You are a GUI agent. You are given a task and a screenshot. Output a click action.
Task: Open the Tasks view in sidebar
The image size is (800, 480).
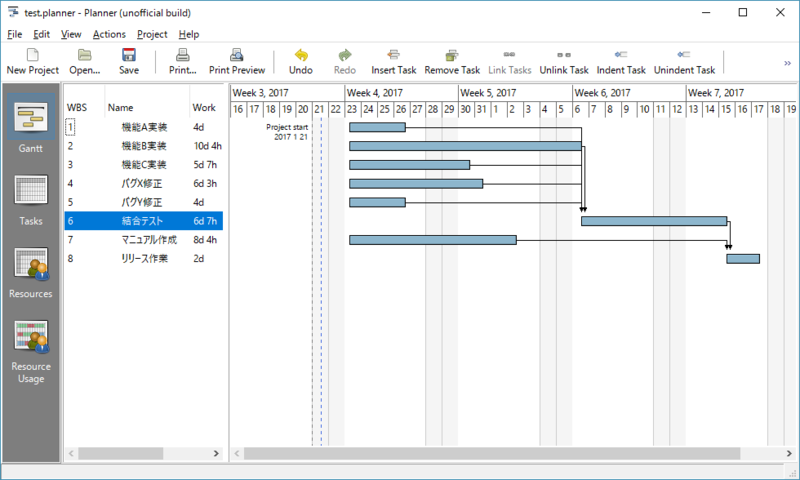[x=31, y=200]
